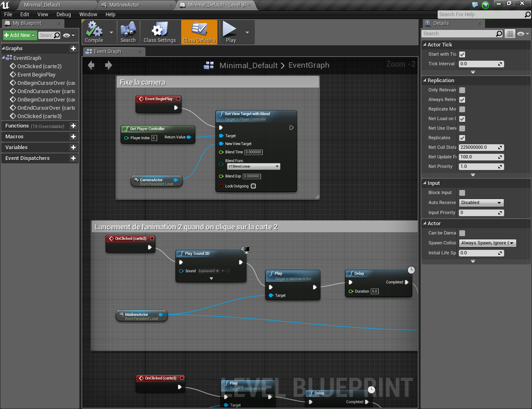Click Play Sound 2D monitor icon
The image size is (532, 409).
pos(246,249)
